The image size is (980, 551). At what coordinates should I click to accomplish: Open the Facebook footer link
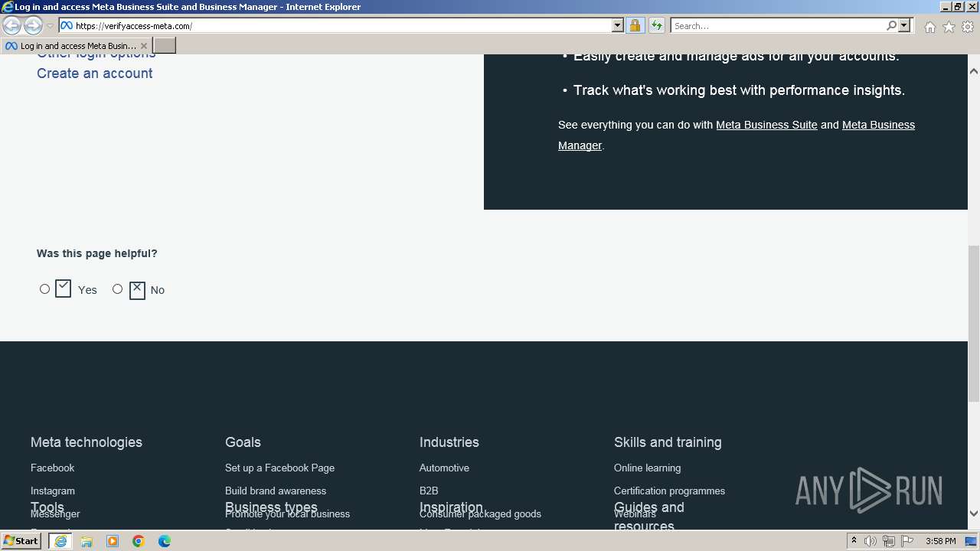tap(52, 468)
